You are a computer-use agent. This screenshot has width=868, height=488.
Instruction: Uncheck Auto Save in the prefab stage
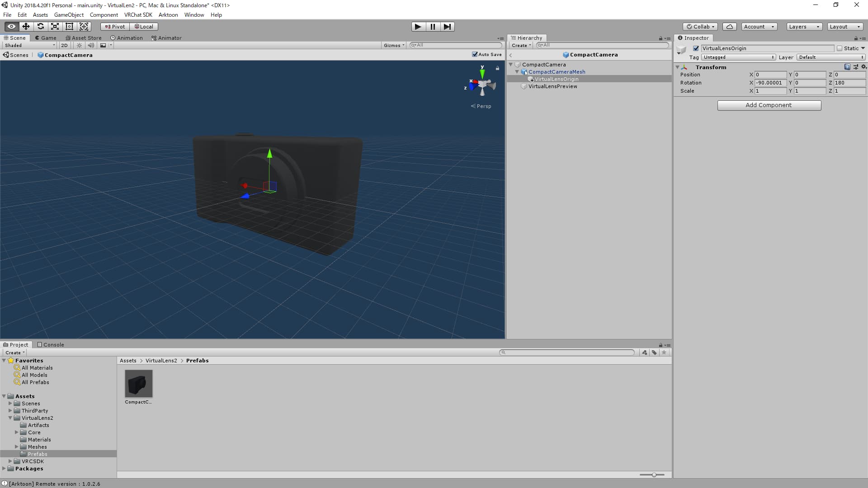[x=475, y=54]
